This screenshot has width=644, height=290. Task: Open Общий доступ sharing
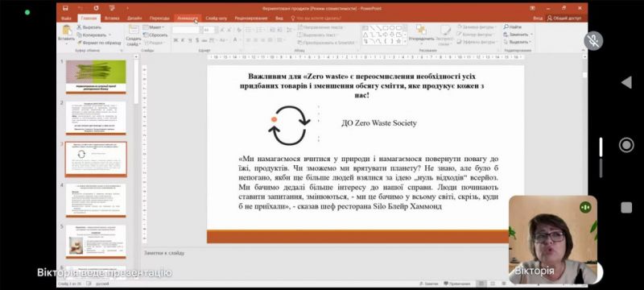pos(565,18)
